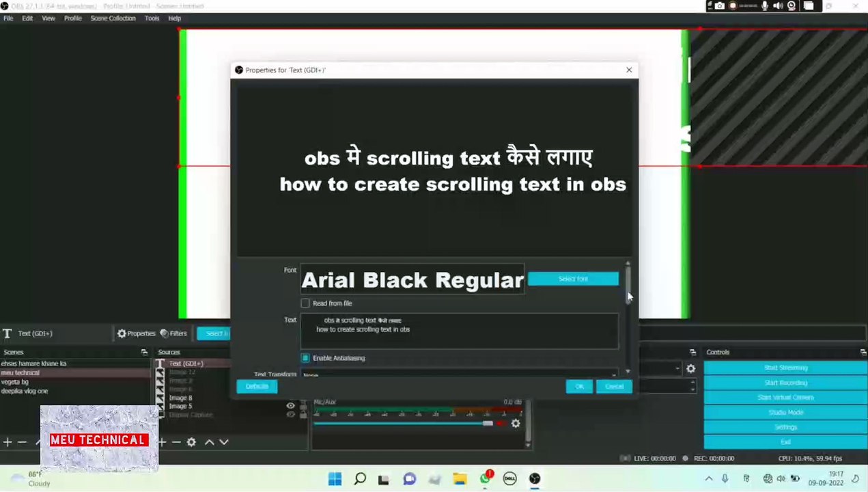Open Windows taskbar search
The width and height of the screenshot is (868, 492).
coord(360,479)
